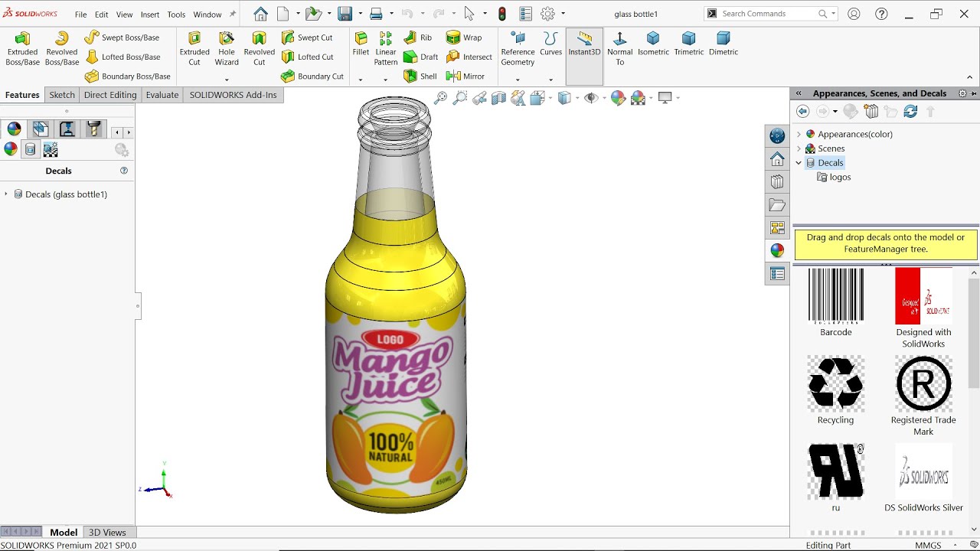This screenshot has height=551, width=980.
Task: Open the Reference Geometry dropdown arrow
Action: [x=518, y=80]
